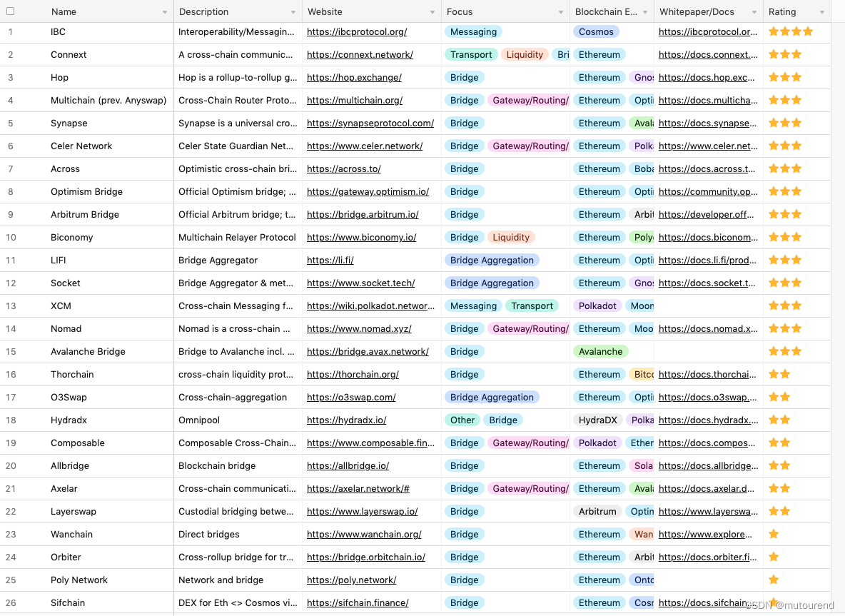Image resolution: width=845 pixels, height=616 pixels.
Task: Open the Website column dropdown arrow
Action: [x=432, y=12]
